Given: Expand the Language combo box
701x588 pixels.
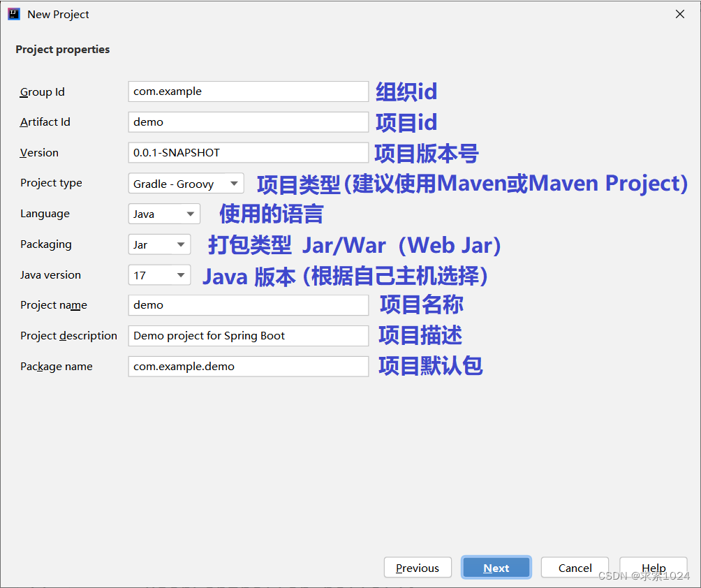Looking at the screenshot, I should (x=164, y=214).
